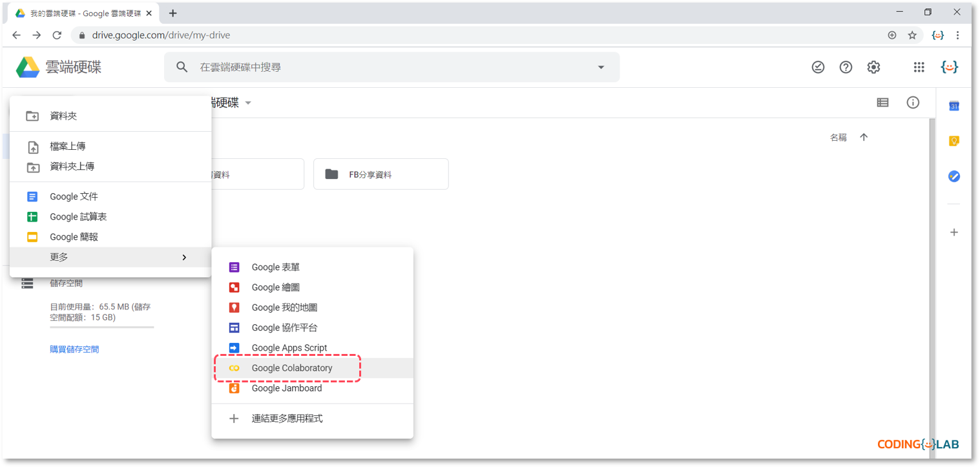Click the plus icon to get add-ons
This screenshot has height=467, width=980.
pos(954,233)
